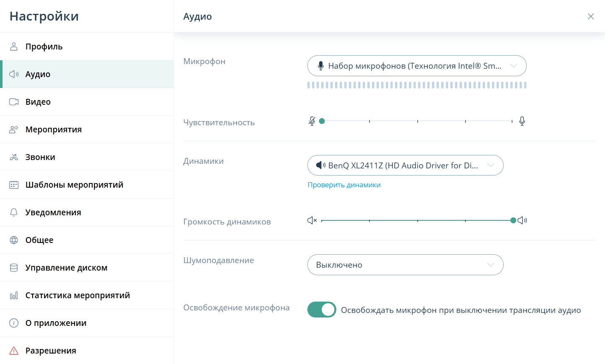Open О приложении section
The height and width of the screenshot is (364, 606).
pyautogui.click(x=87, y=323)
